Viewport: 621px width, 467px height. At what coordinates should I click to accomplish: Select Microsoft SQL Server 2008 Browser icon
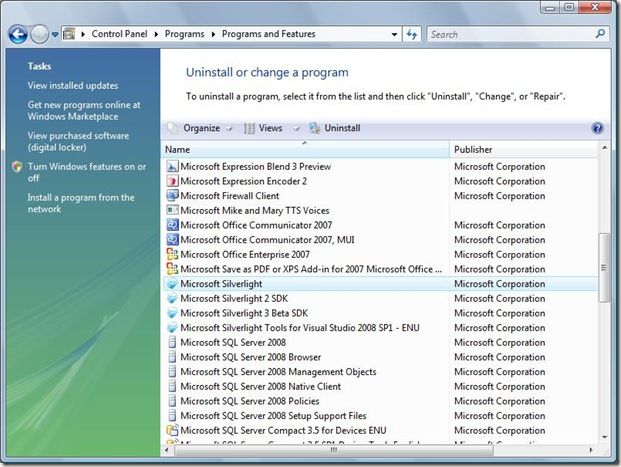pyautogui.click(x=172, y=357)
